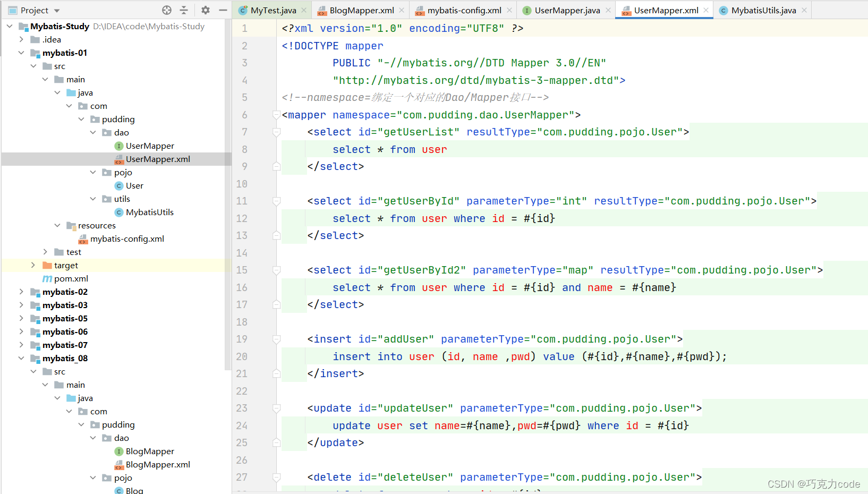
Task: Switch to the BlogMapper.xml tab
Action: click(x=361, y=10)
